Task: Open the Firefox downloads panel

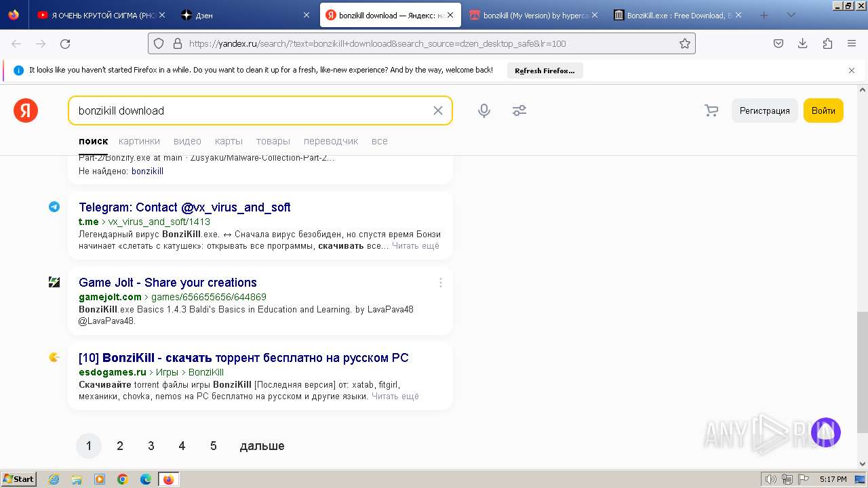Action: click(x=803, y=43)
